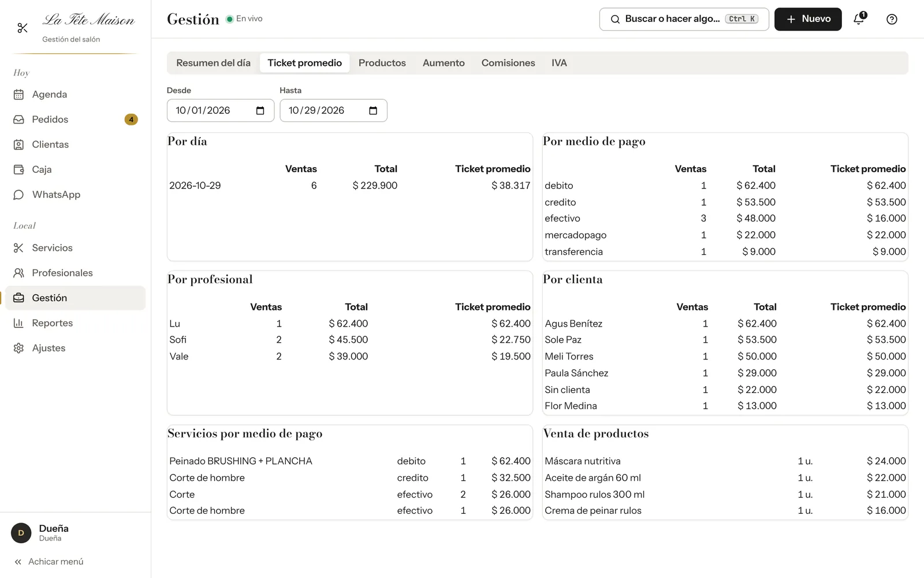Click the Clientas contact icon

click(18, 144)
